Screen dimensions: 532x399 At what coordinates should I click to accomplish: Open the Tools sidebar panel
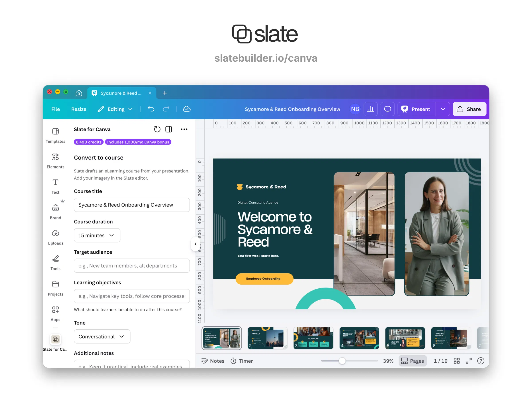(55, 263)
